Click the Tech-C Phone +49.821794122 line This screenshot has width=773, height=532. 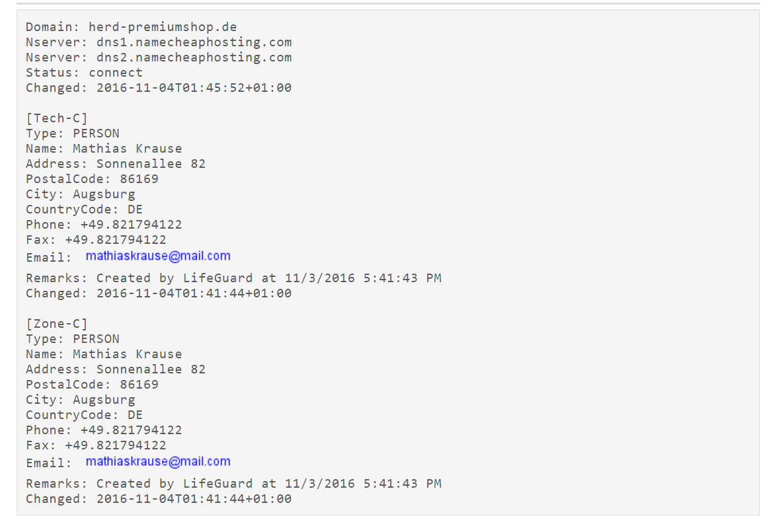coord(104,225)
